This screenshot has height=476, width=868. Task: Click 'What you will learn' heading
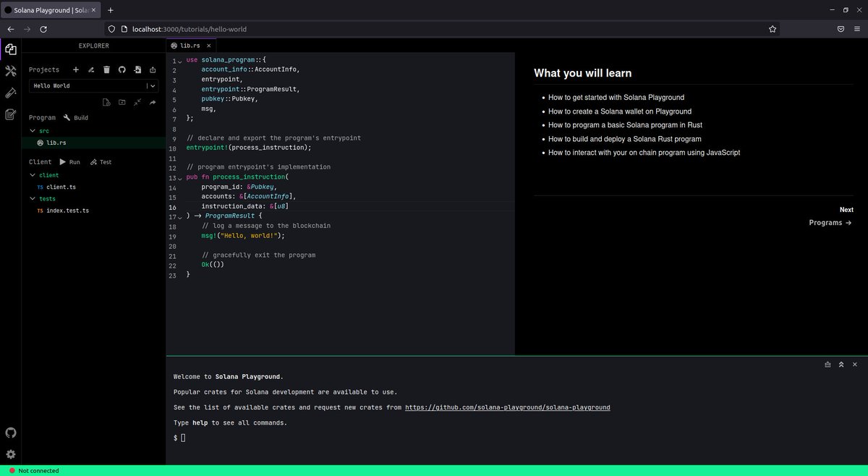click(x=582, y=72)
